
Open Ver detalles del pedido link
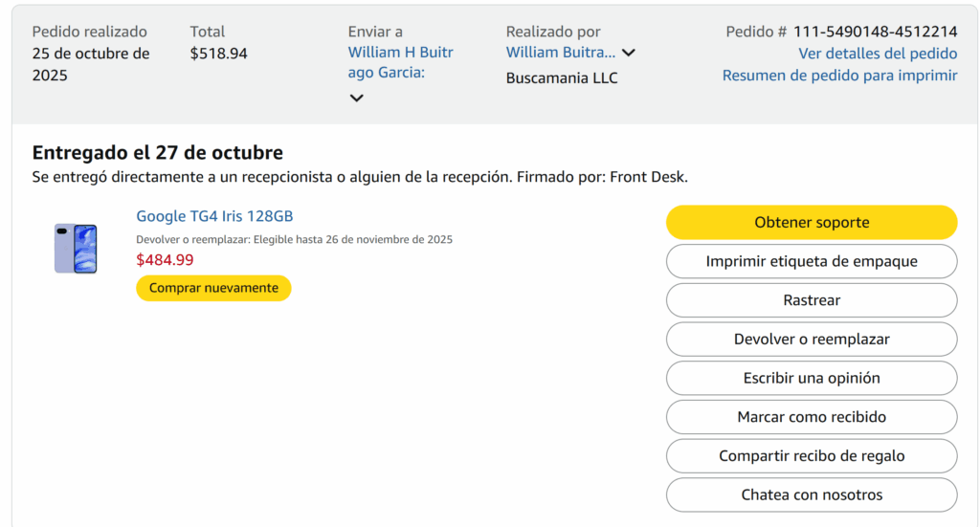(878, 54)
